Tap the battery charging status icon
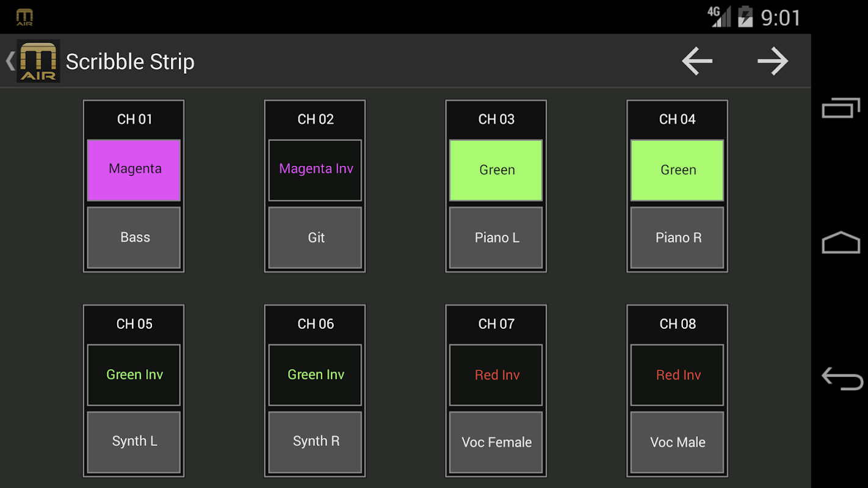The image size is (868, 488). [x=745, y=16]
